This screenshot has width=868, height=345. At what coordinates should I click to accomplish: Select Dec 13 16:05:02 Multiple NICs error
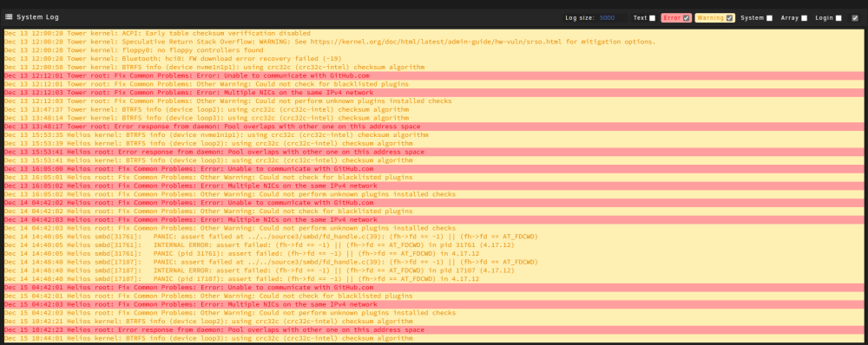click(x=433, y=186)
